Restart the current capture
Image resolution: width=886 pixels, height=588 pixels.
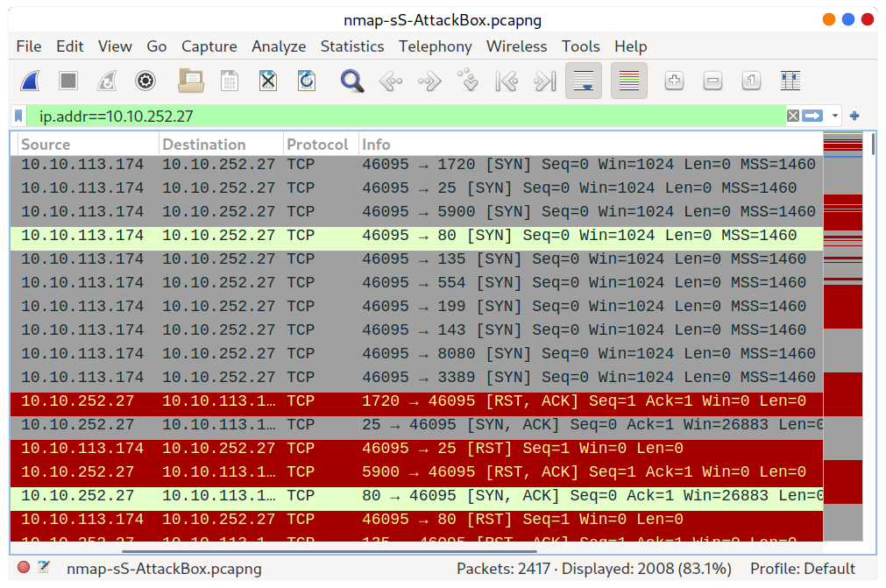tap(107, 81)
